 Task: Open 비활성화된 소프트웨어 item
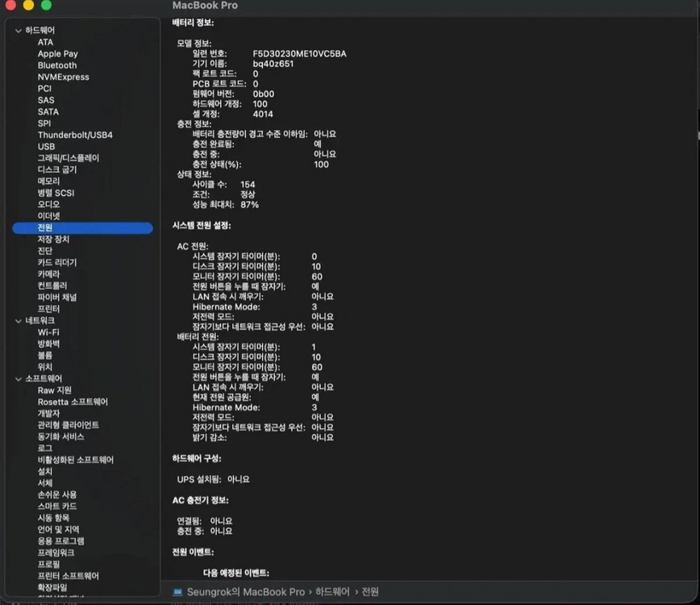(x=76, y=460)
